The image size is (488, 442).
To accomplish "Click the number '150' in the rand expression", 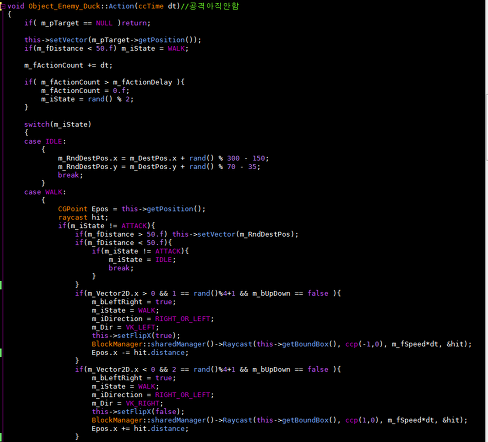I will pos(258,158).
